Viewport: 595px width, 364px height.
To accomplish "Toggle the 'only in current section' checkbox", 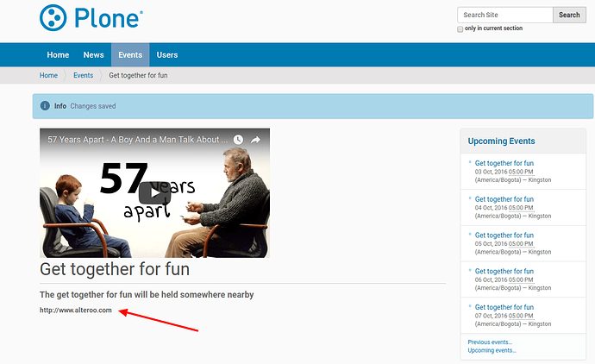I will pyautogui.click(x=460, y=28).
